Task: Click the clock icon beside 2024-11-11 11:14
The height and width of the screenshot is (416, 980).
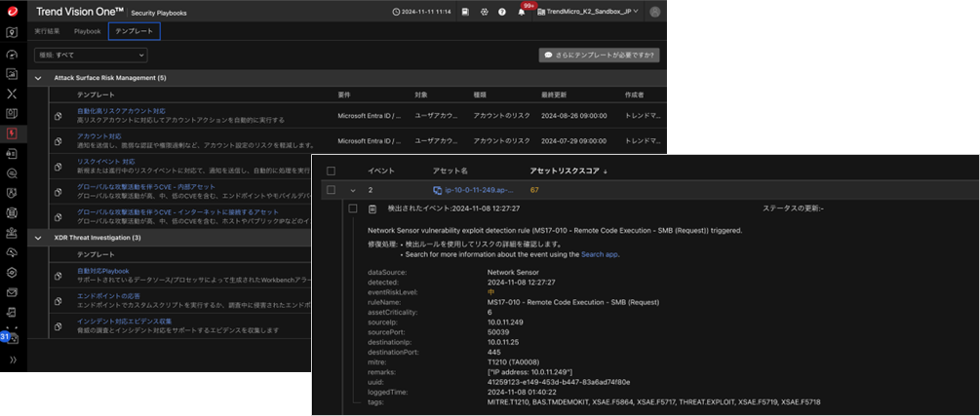Action: [x=396, y=12]
